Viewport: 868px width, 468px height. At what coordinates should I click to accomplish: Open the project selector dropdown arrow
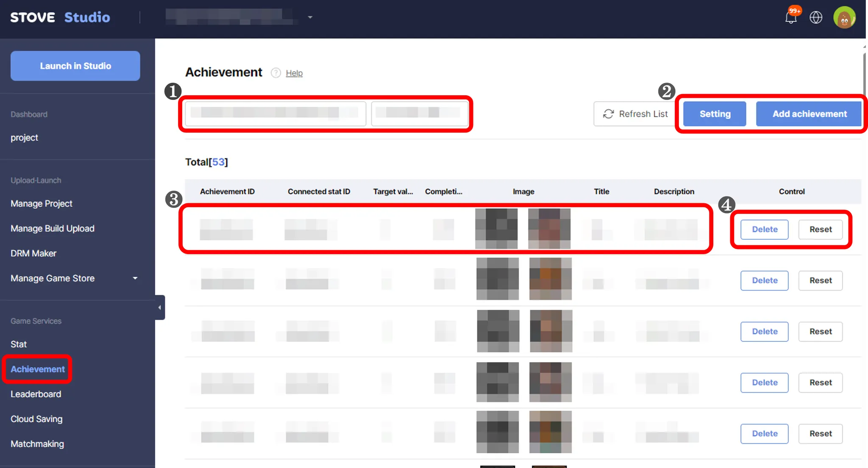coord(310,17)
